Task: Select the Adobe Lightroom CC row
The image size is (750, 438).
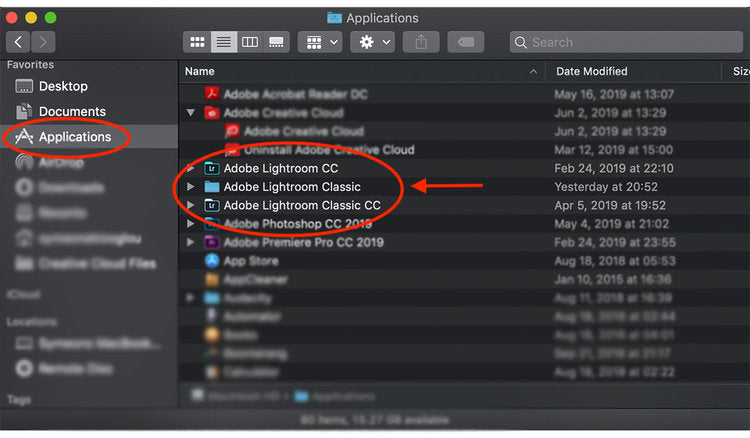Action: [464, 168]
